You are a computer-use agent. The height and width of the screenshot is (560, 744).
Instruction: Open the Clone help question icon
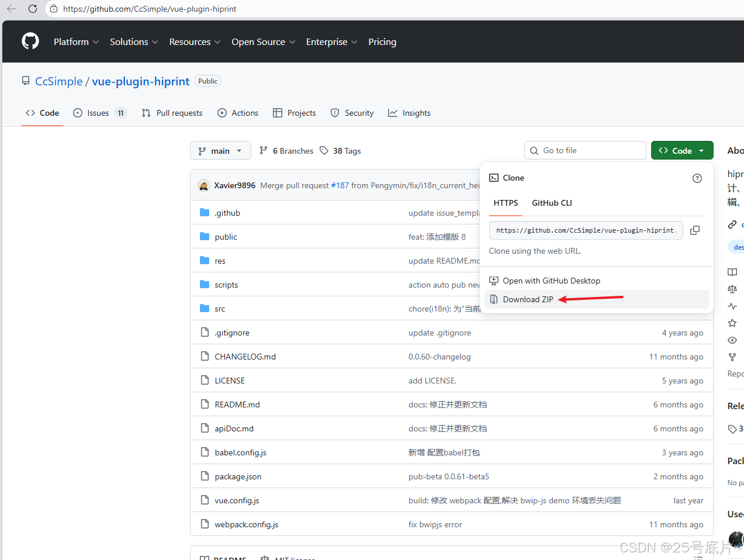coord(697,178)
